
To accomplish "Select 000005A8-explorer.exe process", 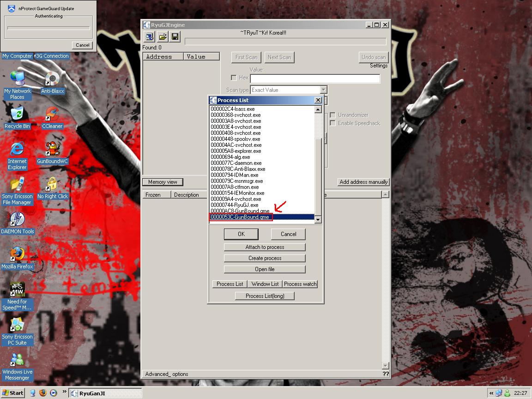I will pos(261,151).
